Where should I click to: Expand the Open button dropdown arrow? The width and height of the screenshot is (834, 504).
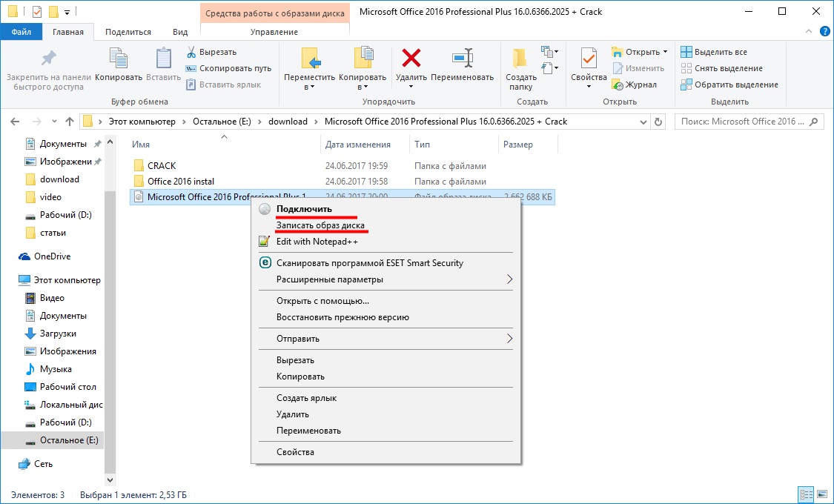(665, 52)
